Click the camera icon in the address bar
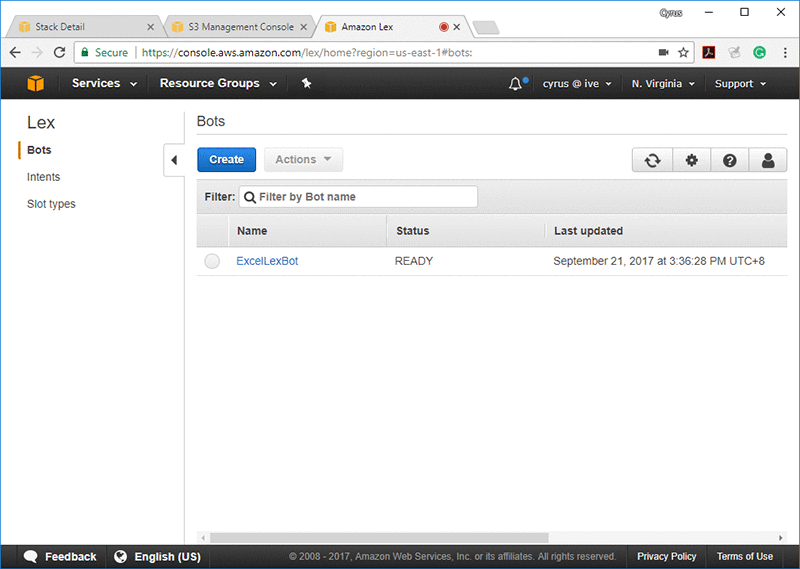This screenshot has height=569, width=800. (663, 53)
